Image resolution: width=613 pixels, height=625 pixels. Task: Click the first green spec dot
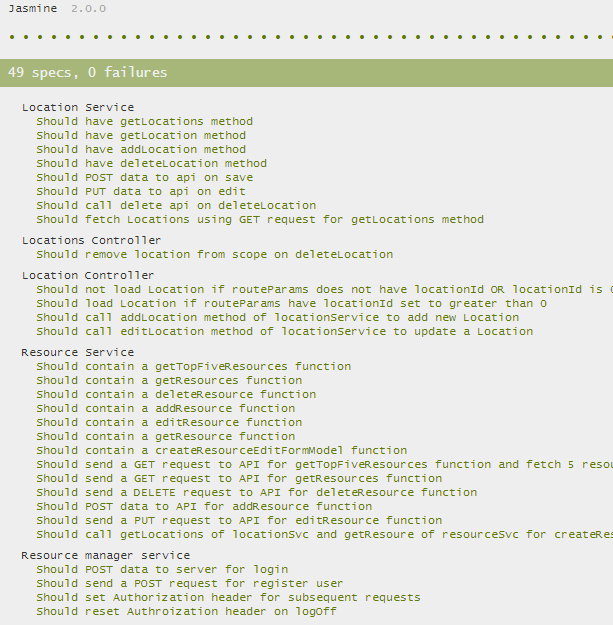[12, 37]
